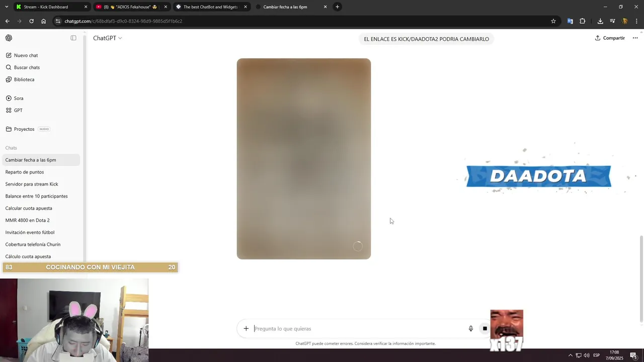
Task: Click the chat page vertical scrollbar
Action: point(641,279)
